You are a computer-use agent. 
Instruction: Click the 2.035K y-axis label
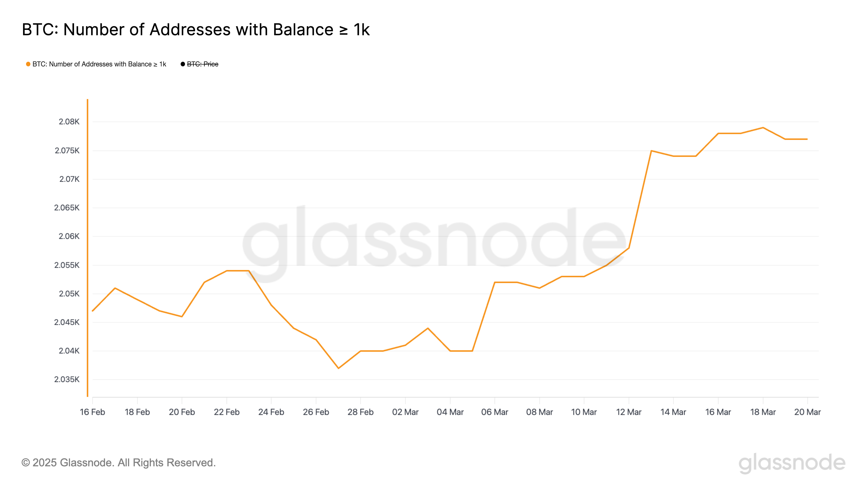[x=67, y=380]
